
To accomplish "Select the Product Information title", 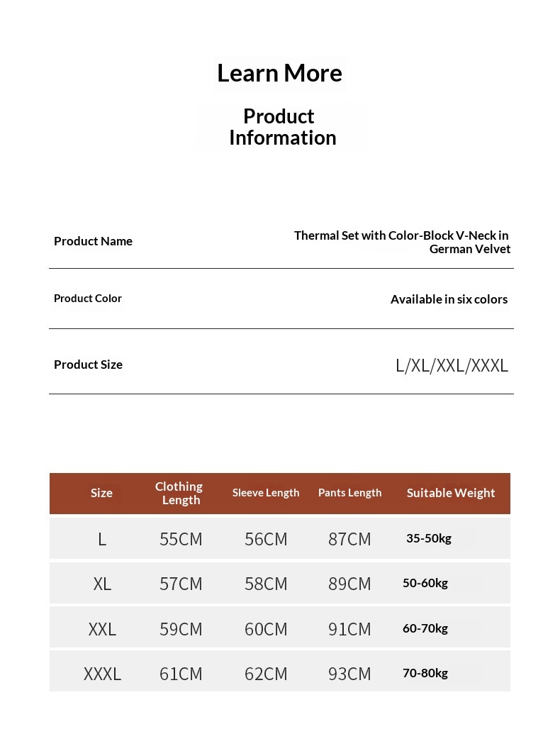I will [x=282, y=127].
